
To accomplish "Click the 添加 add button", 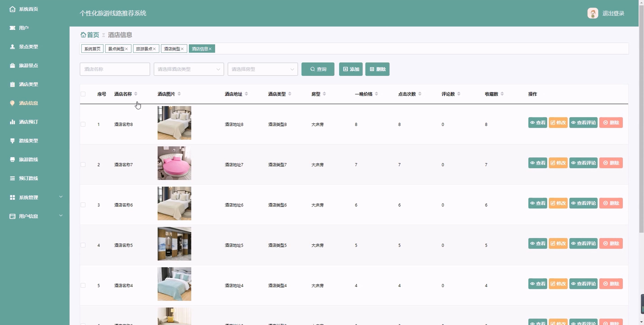I will (351, 69).
